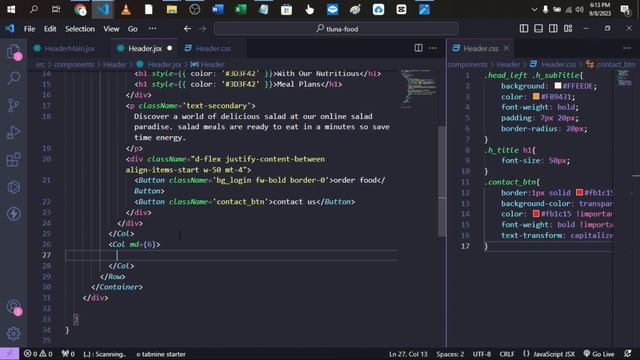Open the Extensions view

coord(13,160)
